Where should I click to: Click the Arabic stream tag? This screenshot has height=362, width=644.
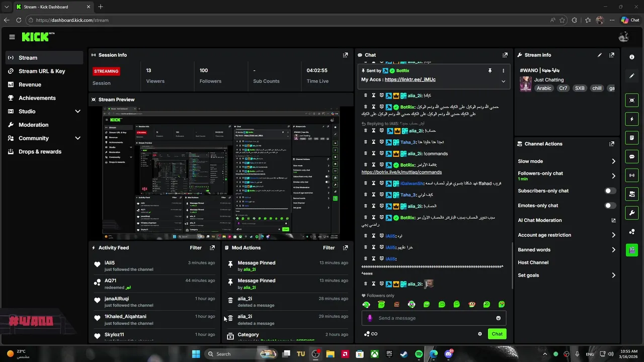[x=544, y=88]
